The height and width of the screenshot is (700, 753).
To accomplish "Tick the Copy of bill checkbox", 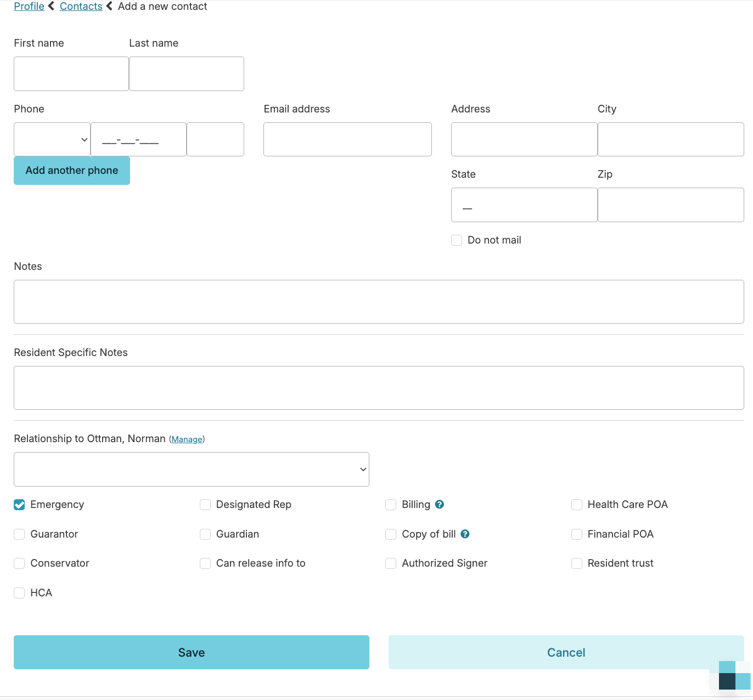I will point(391,534).
